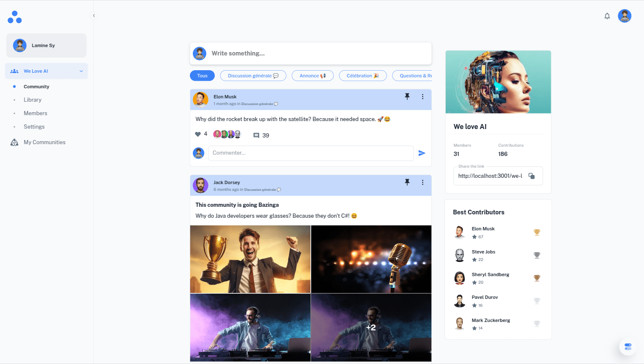Open the profile avatar in top bar
644x364 pixels.
click(625, 16)
